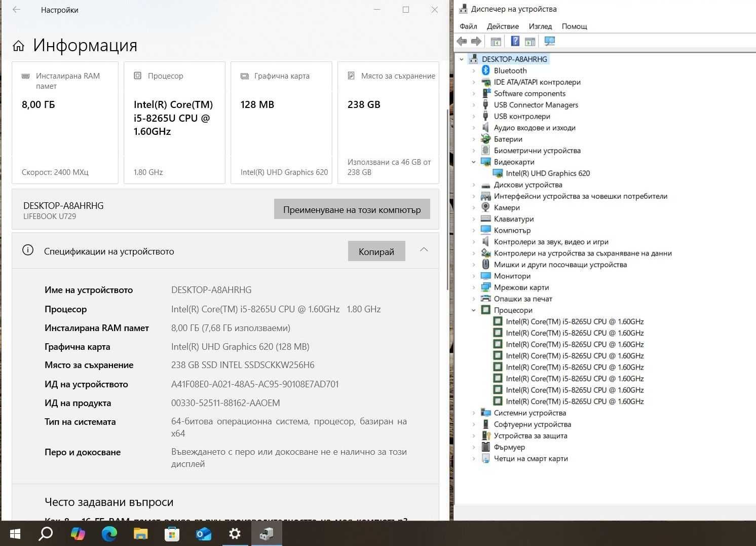Screen dimensions: 756x546
Task: Click the Копирай button
Action: (x=376, y=251)
